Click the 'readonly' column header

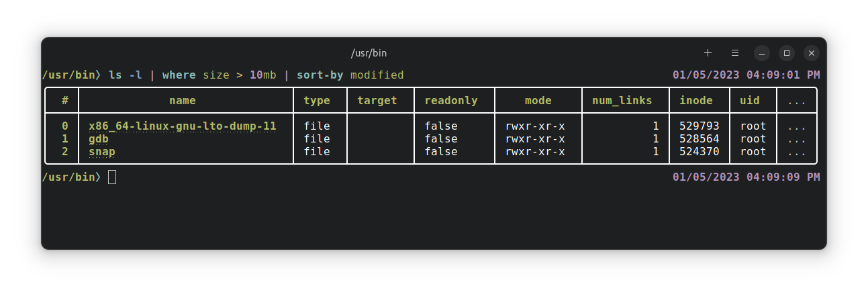pos(451,101)
